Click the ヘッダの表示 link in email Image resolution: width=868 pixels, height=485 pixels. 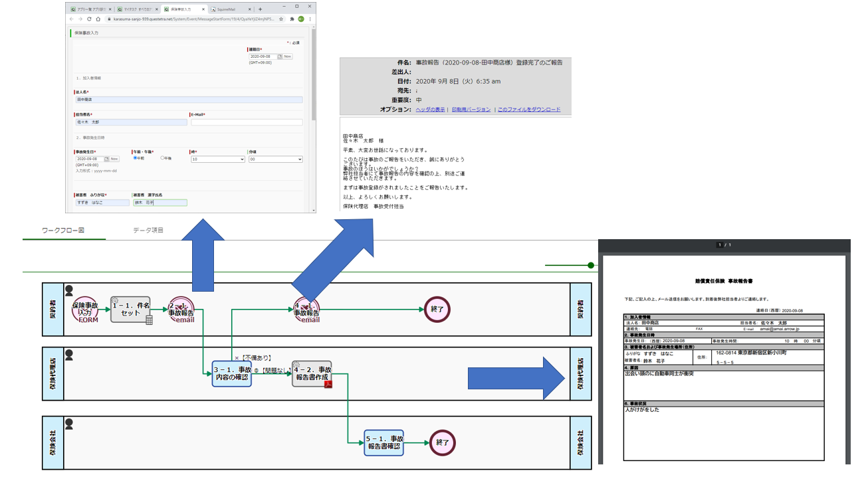[431, 110]
